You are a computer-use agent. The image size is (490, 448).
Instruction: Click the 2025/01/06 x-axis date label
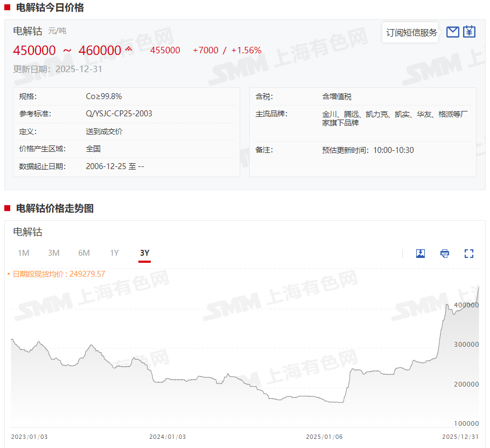pos(324,437)
